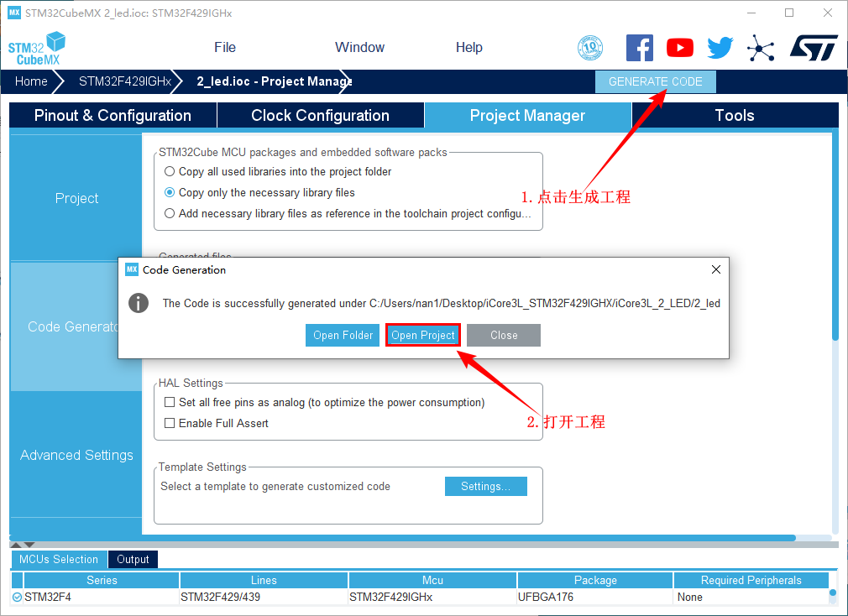This screenshot has height=616, width=848.
Task: Close the Code Generation dialog with X
Action: coord(715,269)
